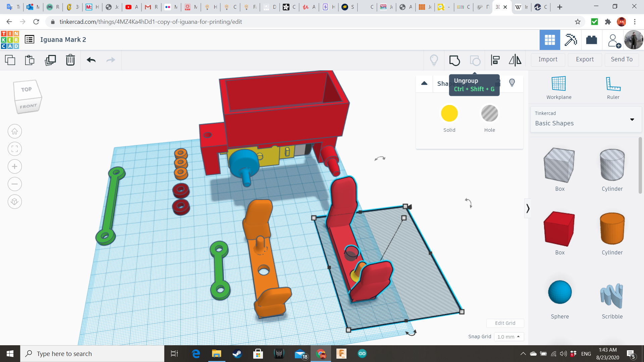Viewport: 644px width, 362px height.
Task: Click the Mirror tool icon
Action: [515, 60]
